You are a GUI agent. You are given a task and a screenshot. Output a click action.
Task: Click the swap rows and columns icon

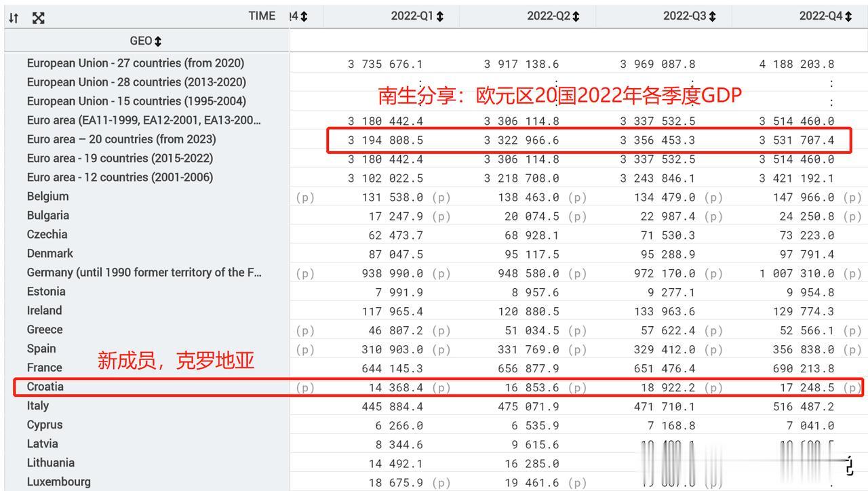(x=14, y=18)
